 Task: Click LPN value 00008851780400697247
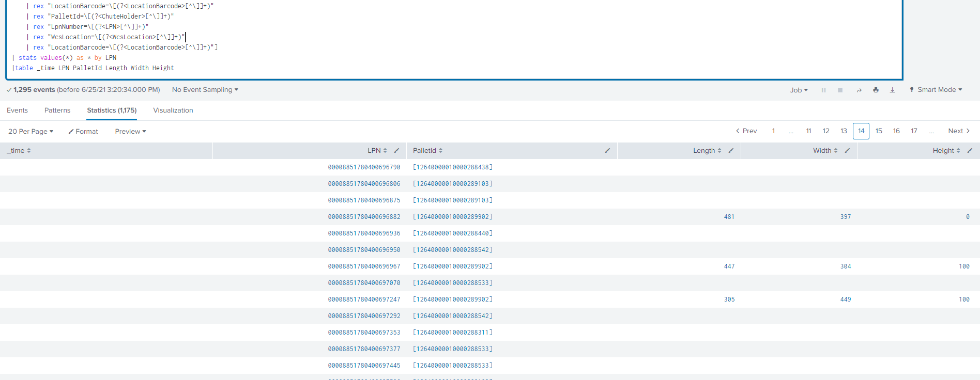(364, 299)
